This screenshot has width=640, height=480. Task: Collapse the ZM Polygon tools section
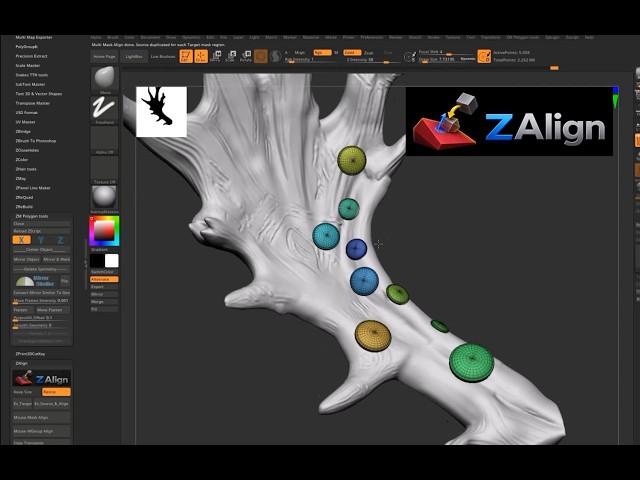click(32, 216)
